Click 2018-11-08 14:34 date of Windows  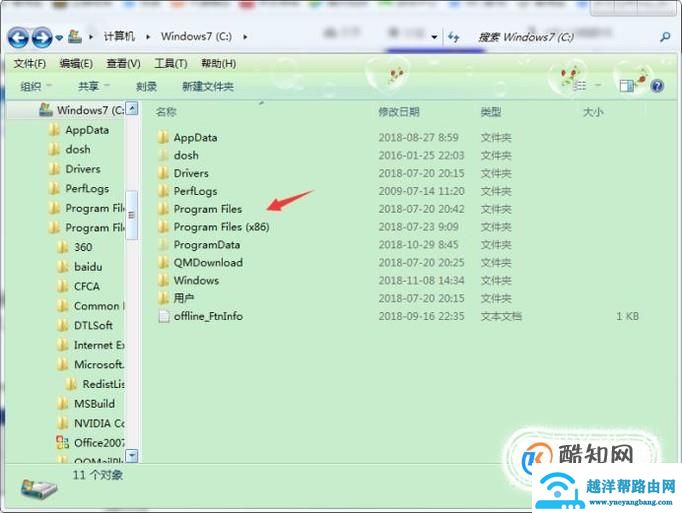(421, 281)
